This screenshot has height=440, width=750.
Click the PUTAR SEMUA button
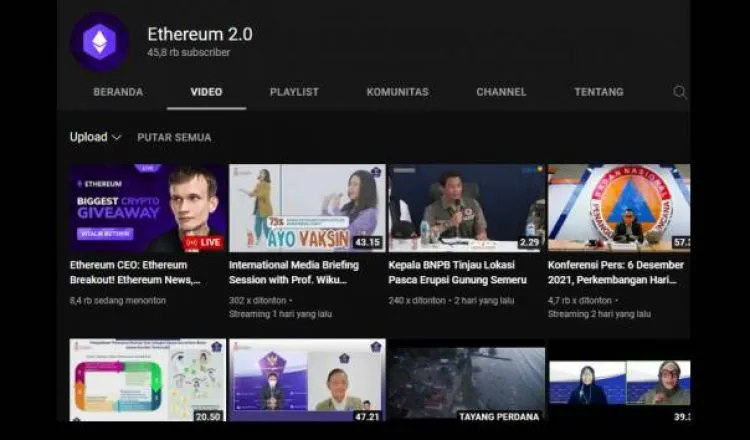pyautogui.click(x=174, y=138)
